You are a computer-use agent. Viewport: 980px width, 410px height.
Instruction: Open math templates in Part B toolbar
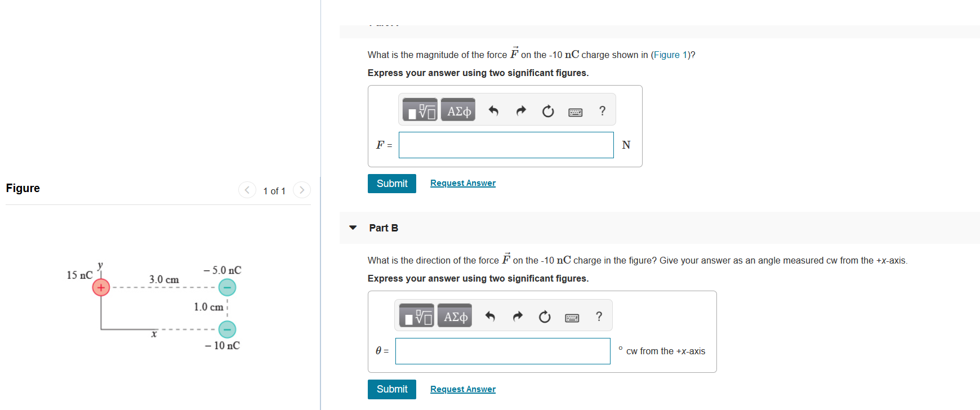417,316
